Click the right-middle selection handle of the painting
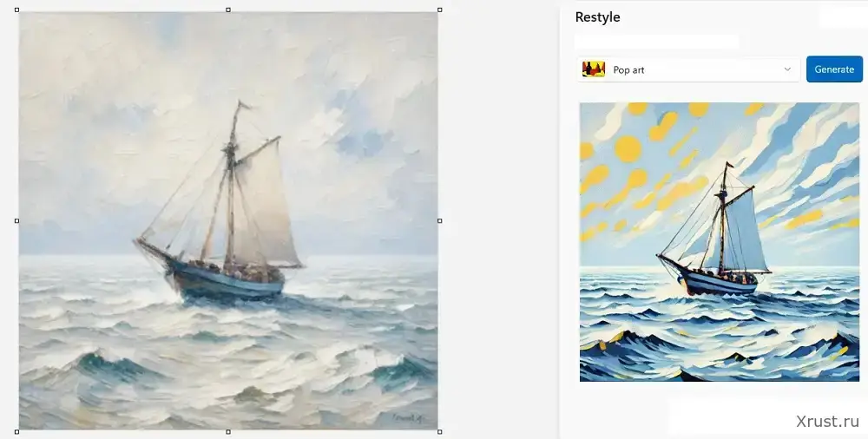 tap(439, 220)
